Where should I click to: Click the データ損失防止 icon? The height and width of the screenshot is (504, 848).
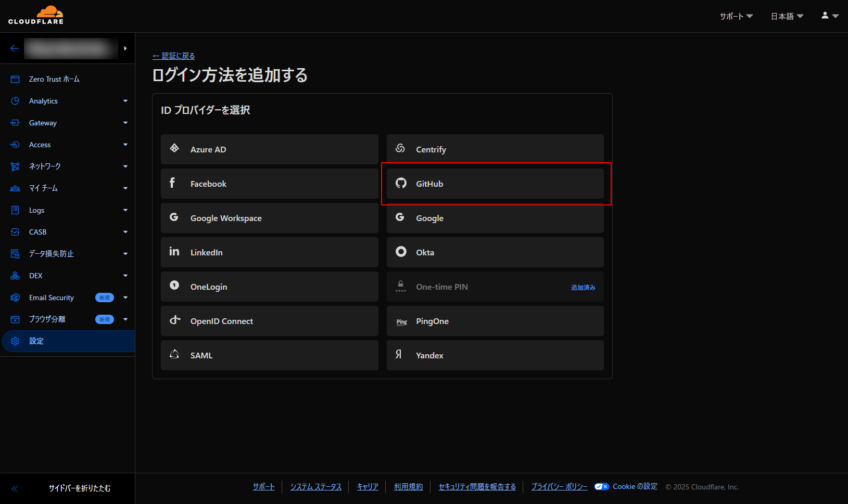click(x=15, y=254)
